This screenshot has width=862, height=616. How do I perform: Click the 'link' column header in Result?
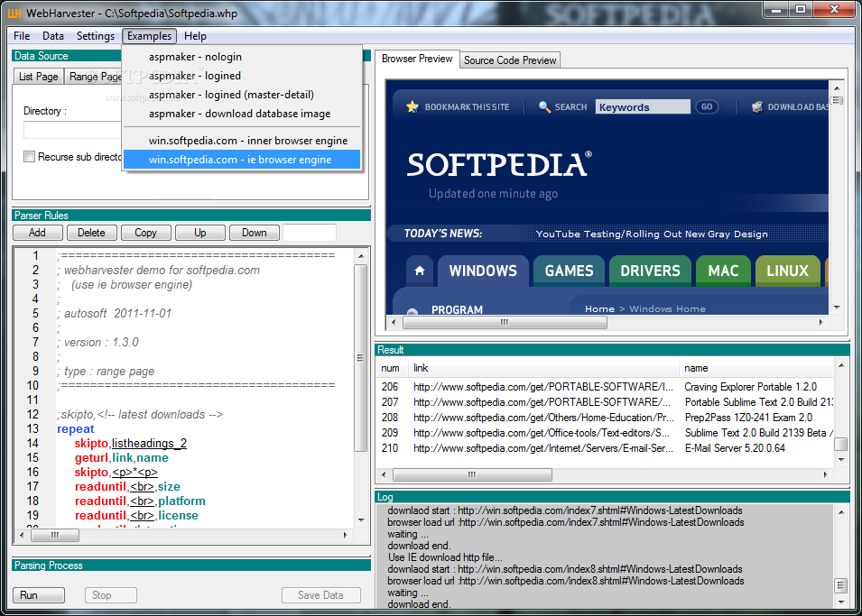pyautogui.click(x=543, y=368)
